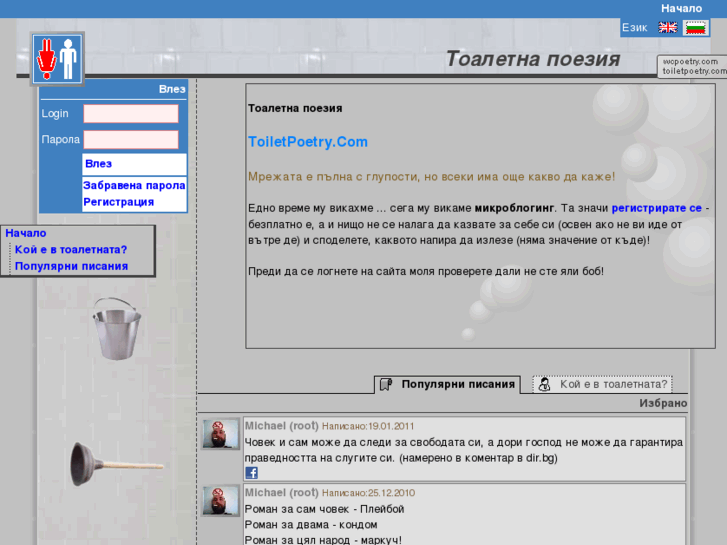Click the Написано:25.12.2010 date
Screen dimensions: 727x545
369,493
